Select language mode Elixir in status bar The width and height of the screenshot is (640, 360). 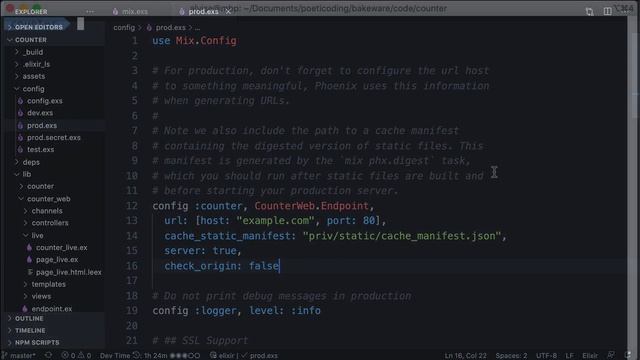tap(590, 356)
